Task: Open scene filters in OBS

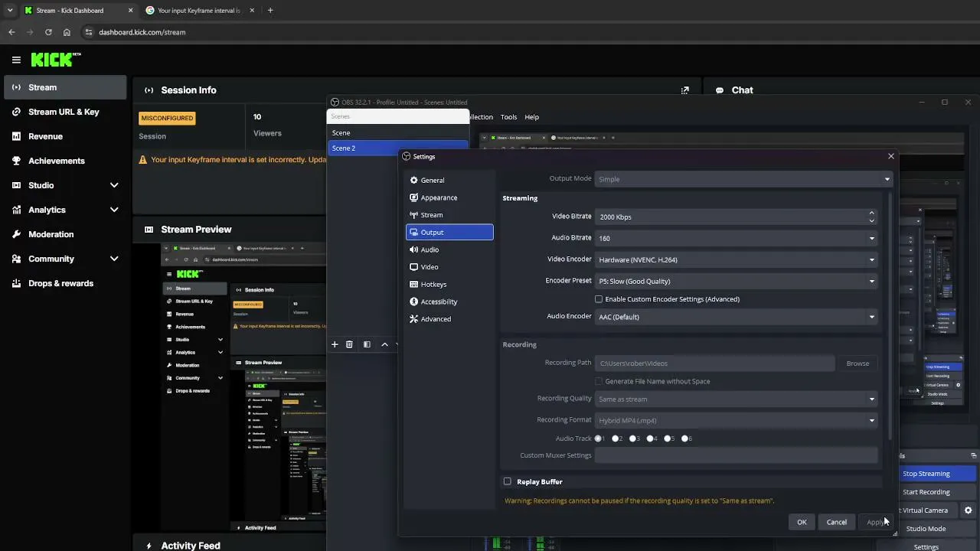Action: [367, 344]
